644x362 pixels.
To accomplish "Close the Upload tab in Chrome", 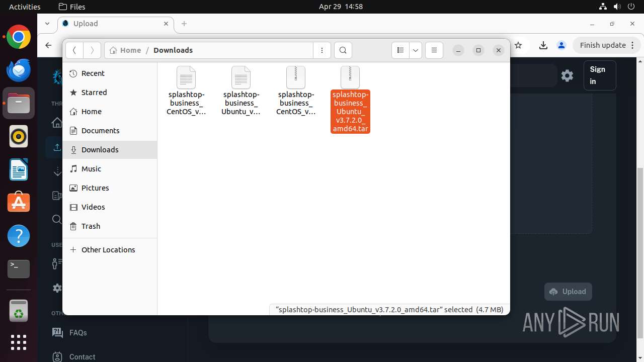I will pos(166,24).
